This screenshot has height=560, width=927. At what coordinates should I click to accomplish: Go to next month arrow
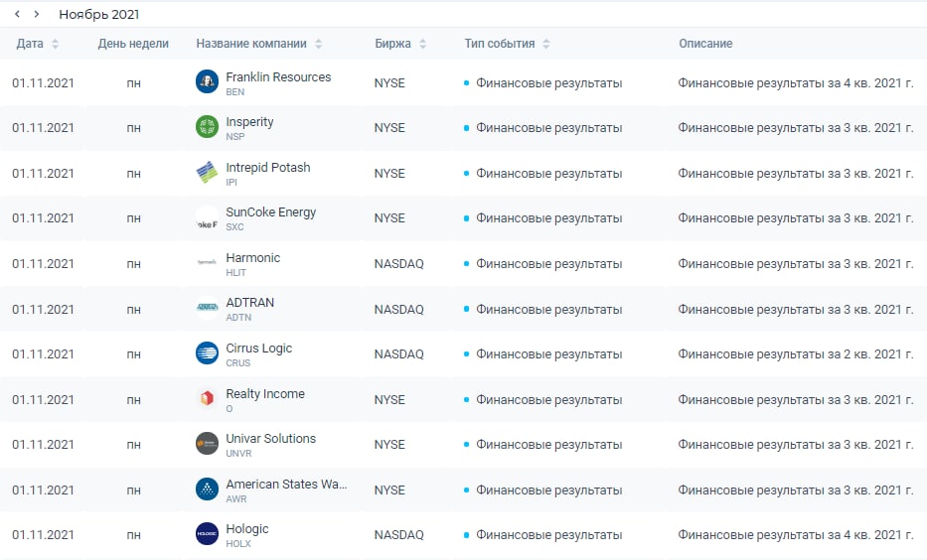click(x=37, y=14)
